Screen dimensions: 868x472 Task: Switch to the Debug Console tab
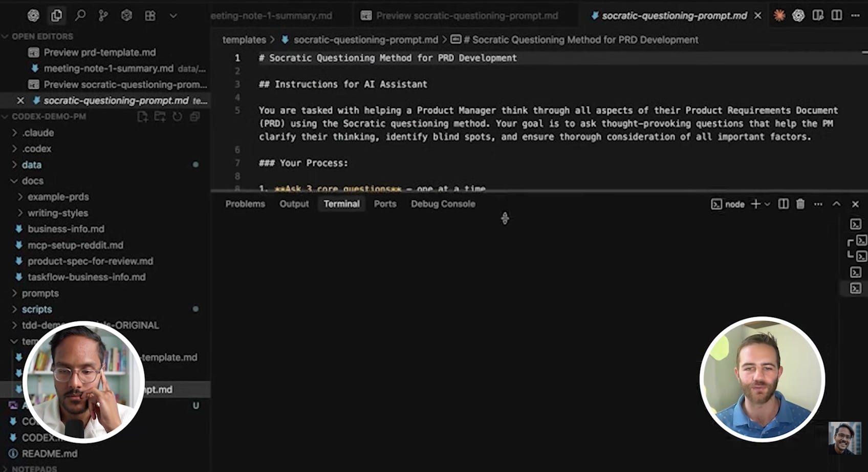click(443, 204)
